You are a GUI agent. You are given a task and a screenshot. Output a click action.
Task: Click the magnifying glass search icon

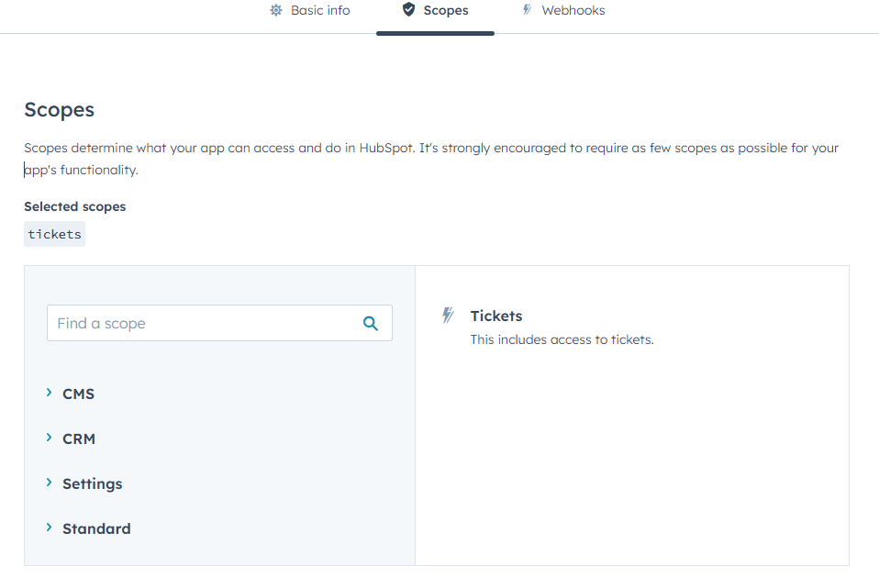pos(371,323)
